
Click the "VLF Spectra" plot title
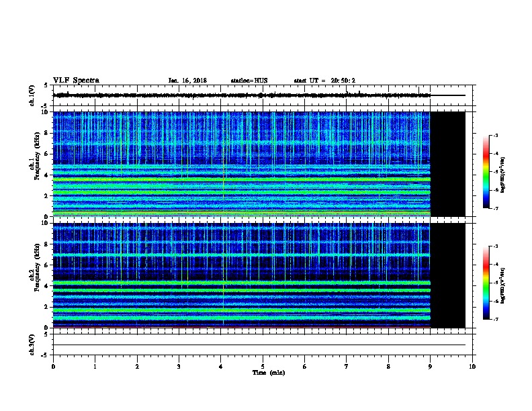[76, 81]
